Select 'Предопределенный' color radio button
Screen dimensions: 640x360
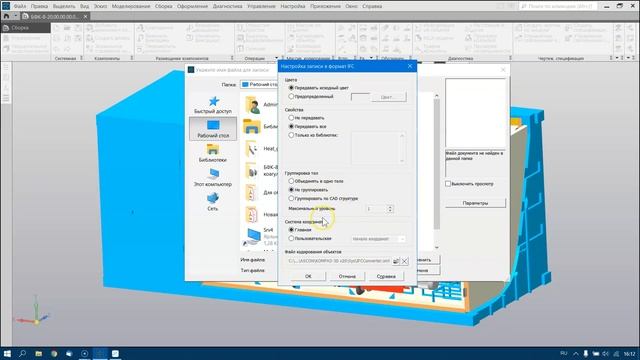click(291, 97)
